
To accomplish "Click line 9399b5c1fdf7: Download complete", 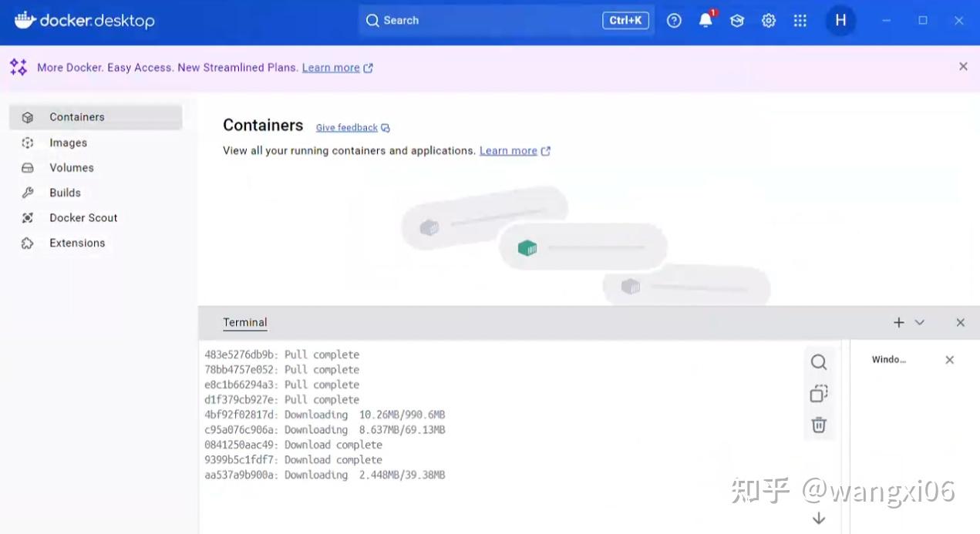I will point(294,460).
